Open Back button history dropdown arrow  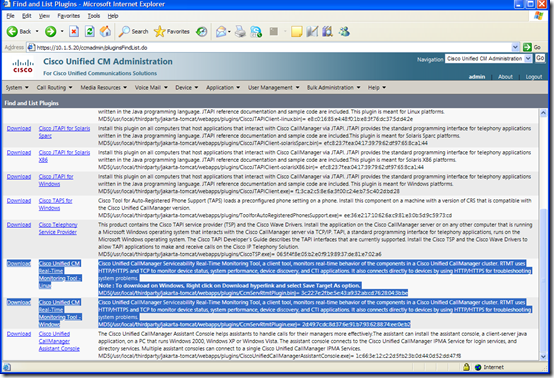click(x=37, y=31)
